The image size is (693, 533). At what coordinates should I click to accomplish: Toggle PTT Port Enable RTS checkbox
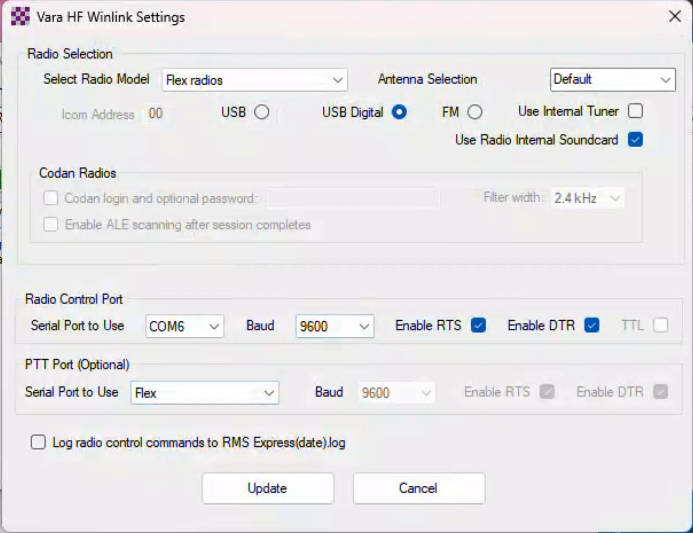(x=547, y=392)
